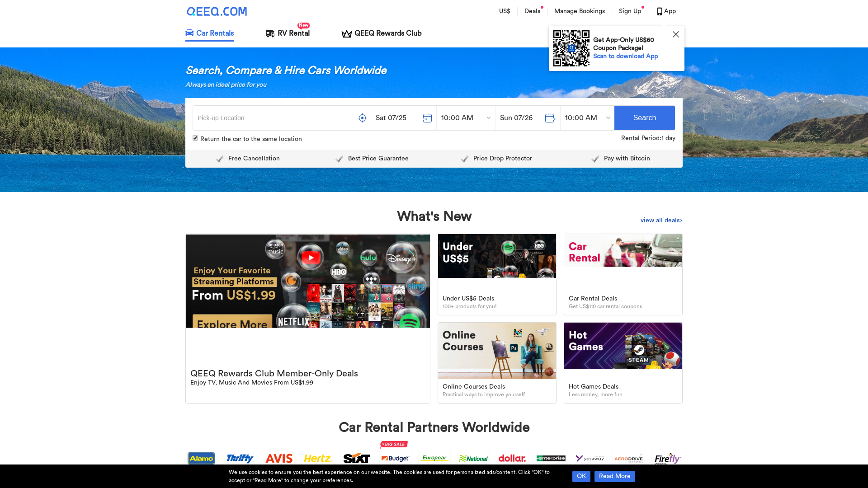This screenshot has height=488, width=868.
Task: Click QEEQ Rewards Club Member-Only Deals title
Action: (274, 374)
